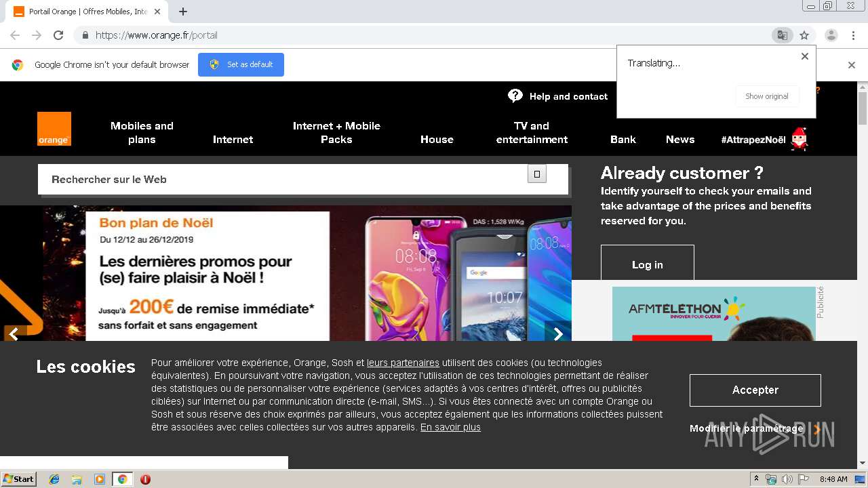Click the Already customer ? heading

pyautogui.click(x=682, y=173)
